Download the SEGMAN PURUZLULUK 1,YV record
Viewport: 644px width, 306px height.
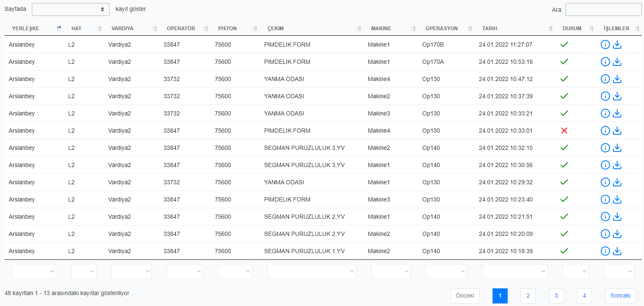coord(617,251)
